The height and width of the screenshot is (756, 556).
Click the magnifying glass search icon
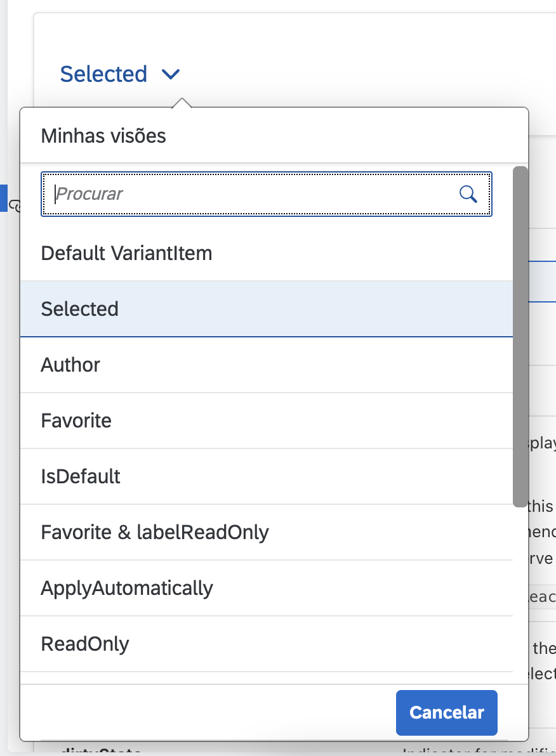click(x=468, y=194)
